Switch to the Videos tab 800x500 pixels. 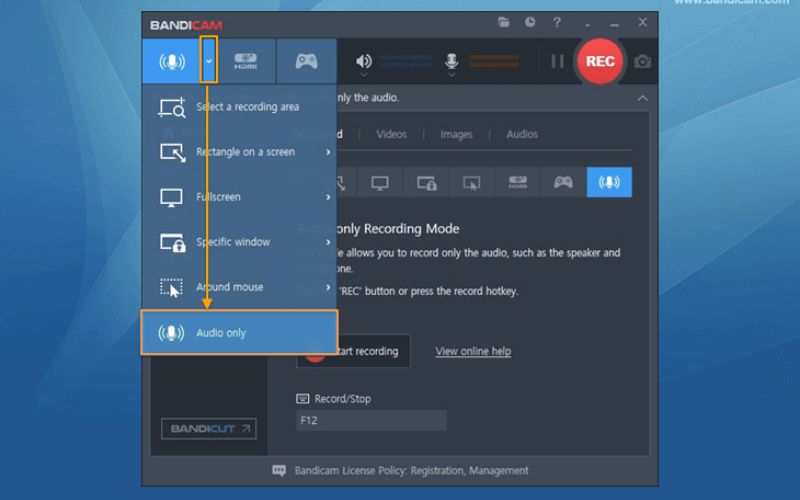click(391, 134)
